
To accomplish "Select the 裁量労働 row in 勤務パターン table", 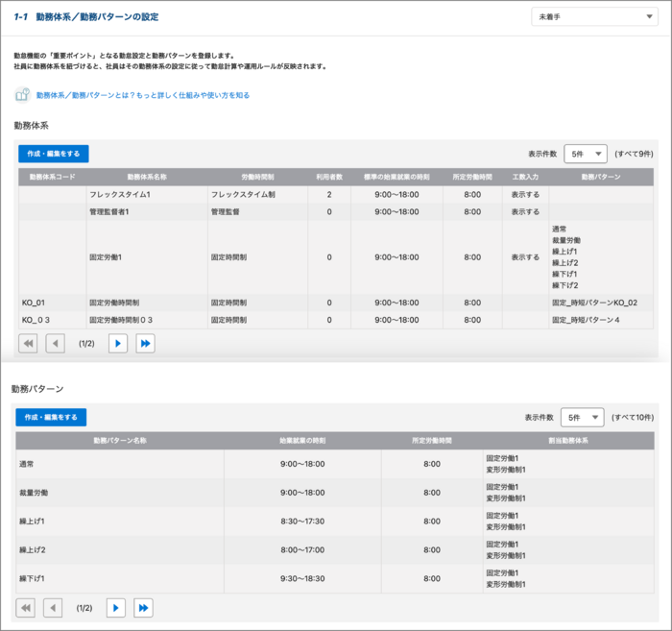I will 119,493.
